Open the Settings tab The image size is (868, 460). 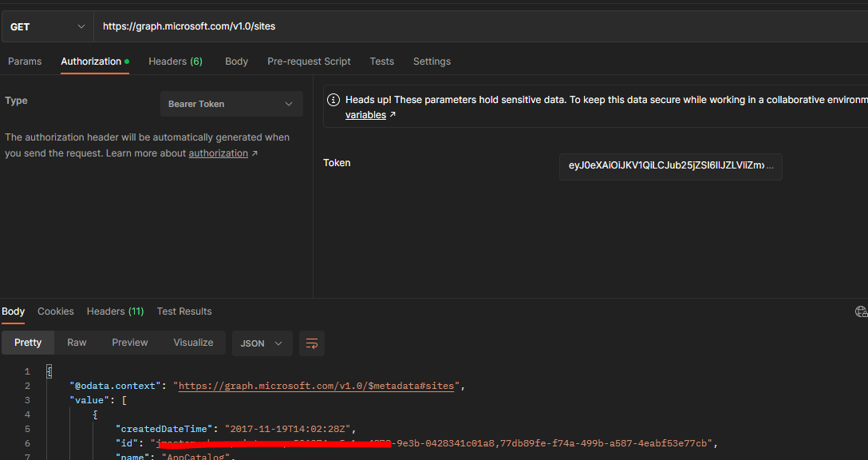tap(432, 61)
